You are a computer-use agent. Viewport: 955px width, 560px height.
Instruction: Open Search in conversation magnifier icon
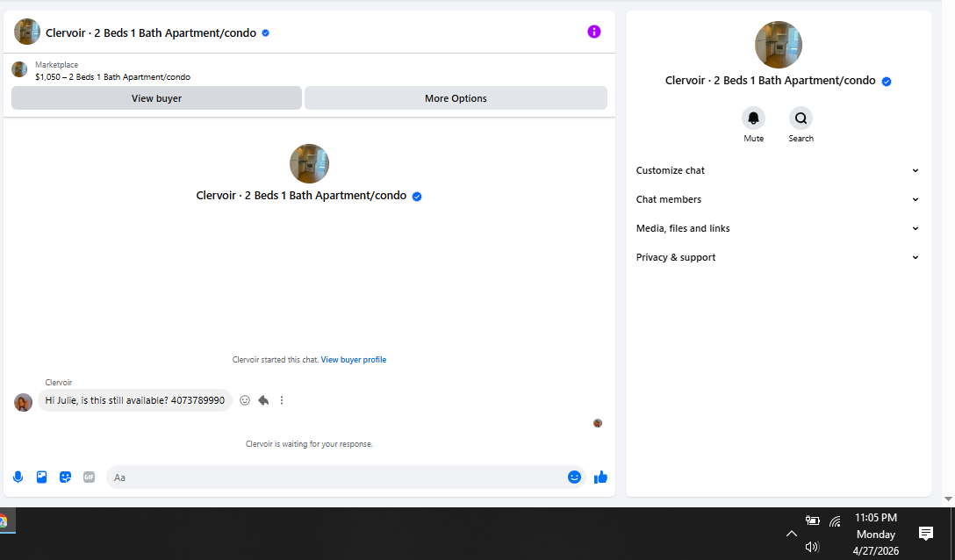[801, 118]
